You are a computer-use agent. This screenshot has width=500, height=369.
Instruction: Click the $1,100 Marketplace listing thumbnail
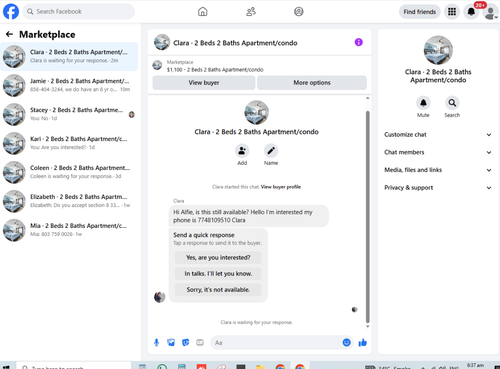157,65
